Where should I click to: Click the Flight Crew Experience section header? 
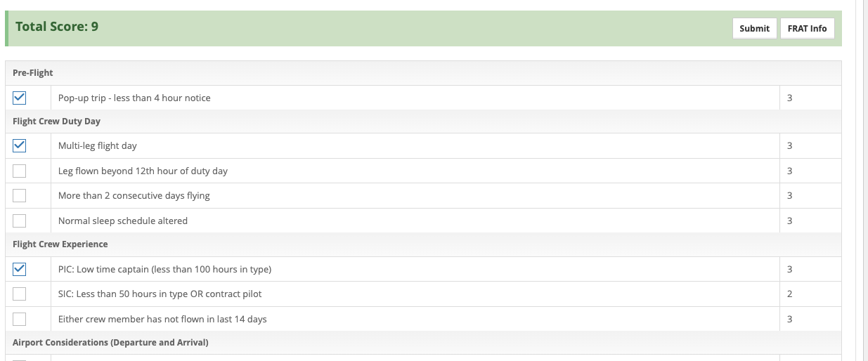(x=60, y=244)
